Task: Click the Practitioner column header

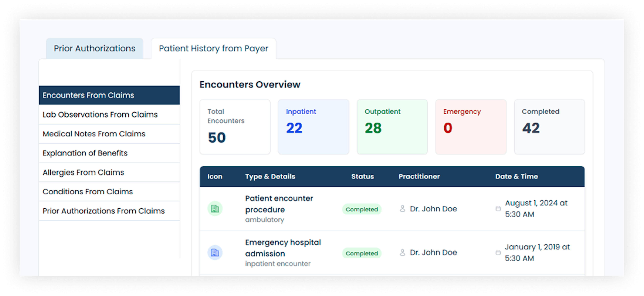Action: (x=419, y=177)
